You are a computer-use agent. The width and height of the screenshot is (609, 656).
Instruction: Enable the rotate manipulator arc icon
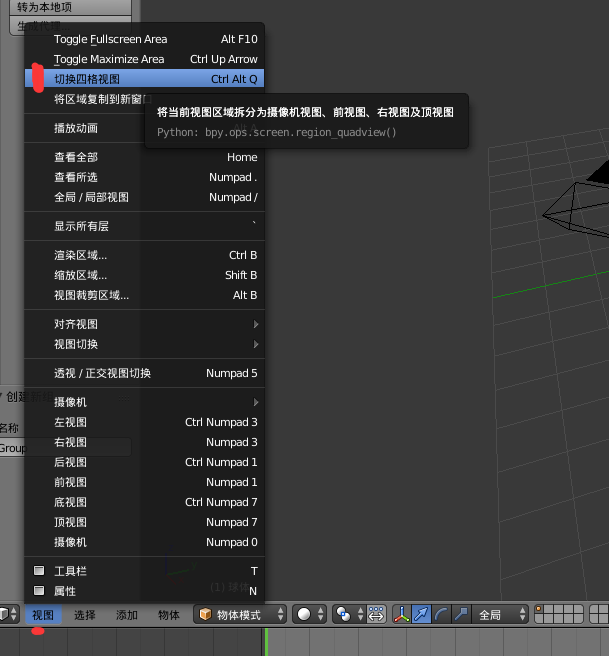point(441,614)
